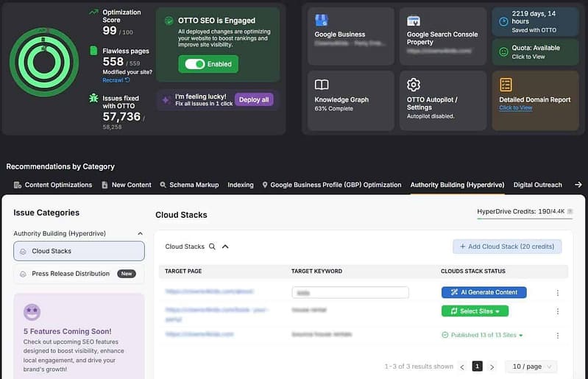Open the three-dot menu for first row
588x379 pixels.
557,293
